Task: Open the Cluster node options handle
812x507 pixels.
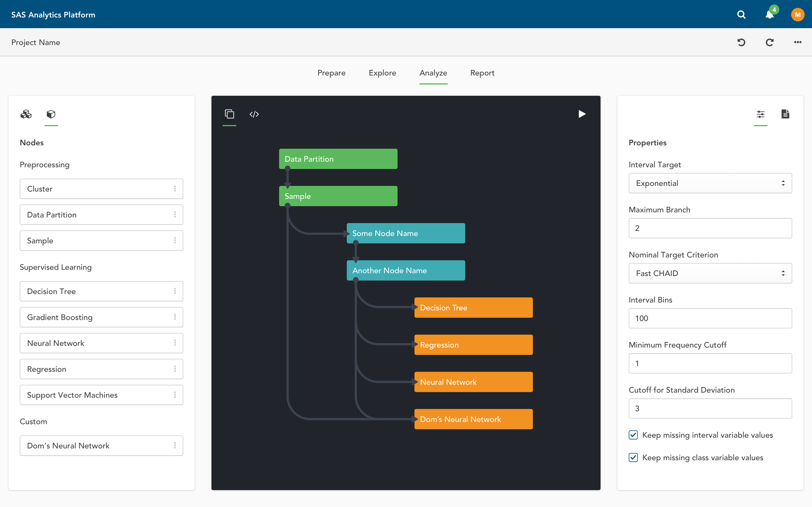Action: tap(175, 188)
